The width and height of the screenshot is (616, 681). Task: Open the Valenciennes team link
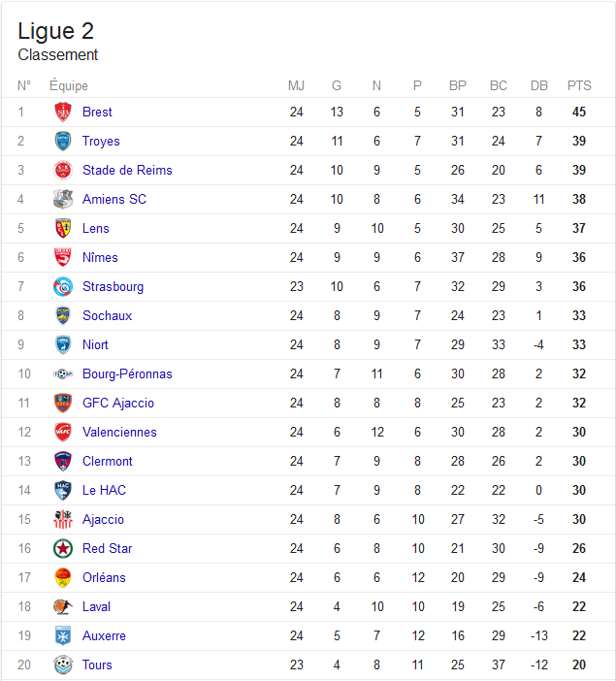pos(119,432)
